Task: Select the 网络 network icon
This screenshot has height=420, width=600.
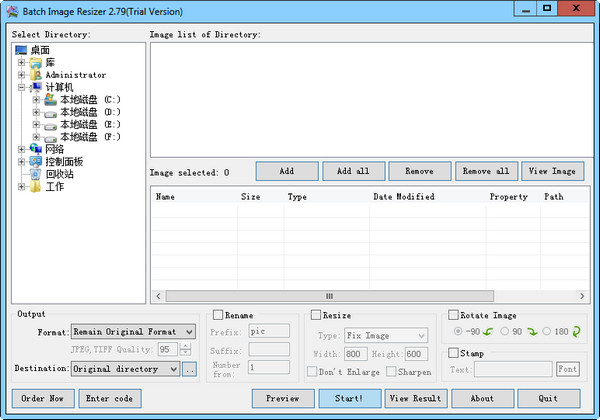Action: 36,149
